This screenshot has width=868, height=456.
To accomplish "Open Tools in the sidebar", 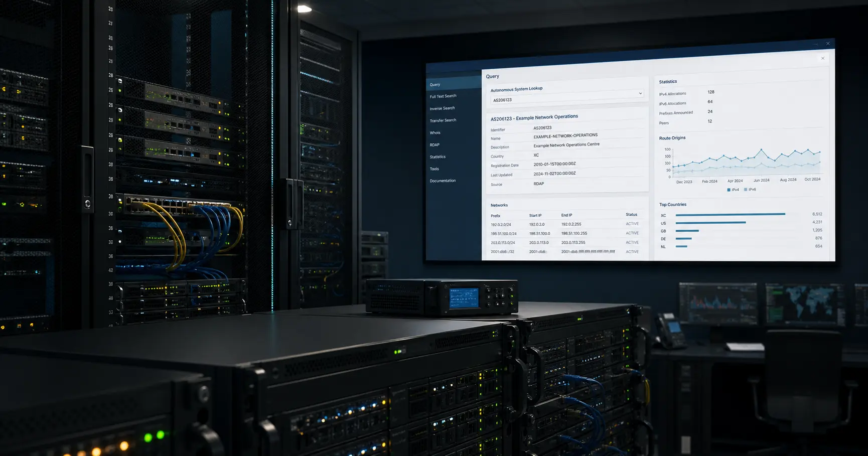I will pos(434,169).
